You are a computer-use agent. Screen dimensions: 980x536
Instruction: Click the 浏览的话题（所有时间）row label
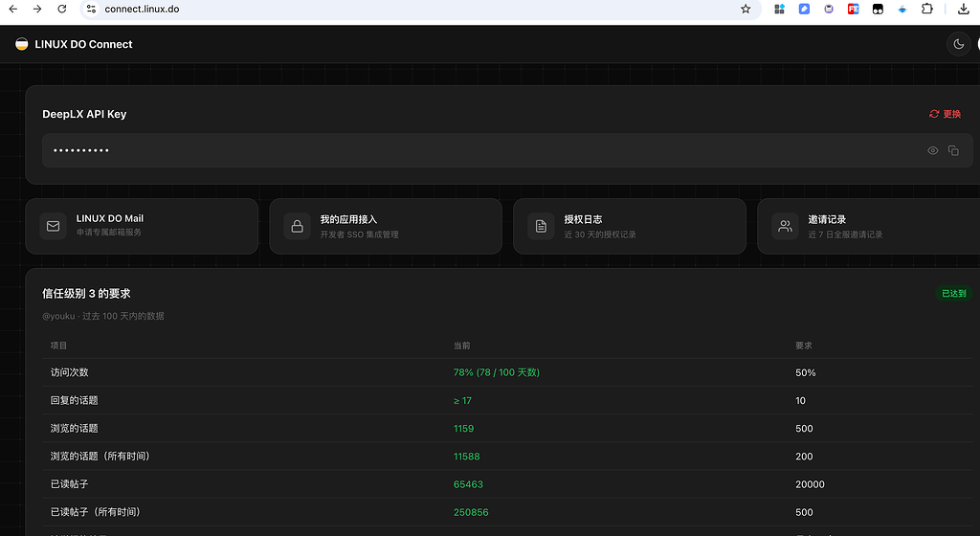[100, 456]
